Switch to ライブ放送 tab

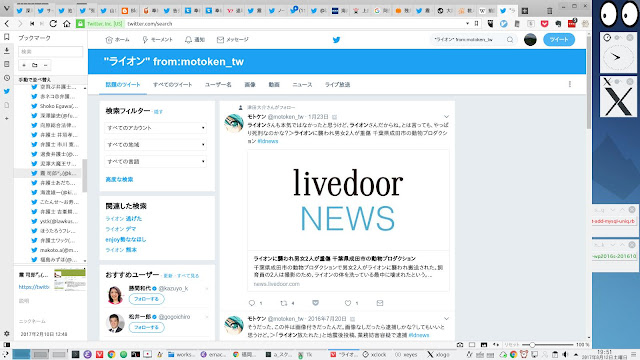[338, 84]
